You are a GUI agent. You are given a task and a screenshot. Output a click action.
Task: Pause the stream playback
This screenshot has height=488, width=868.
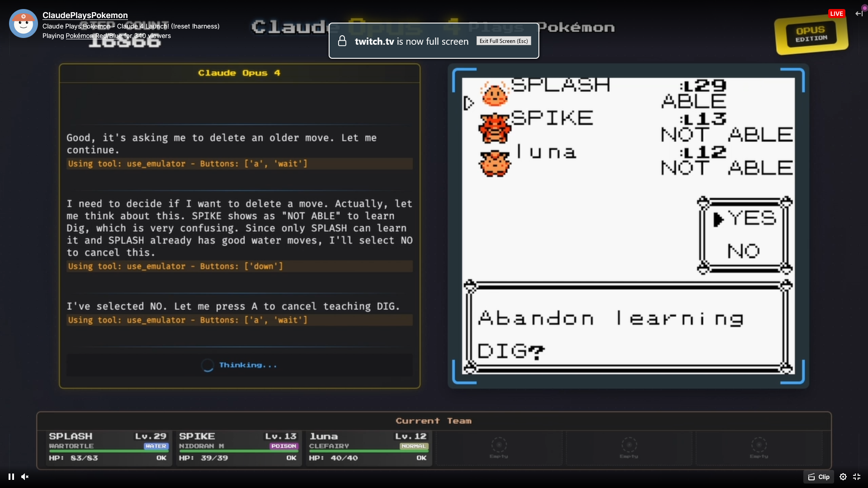(x=11, y=477)
